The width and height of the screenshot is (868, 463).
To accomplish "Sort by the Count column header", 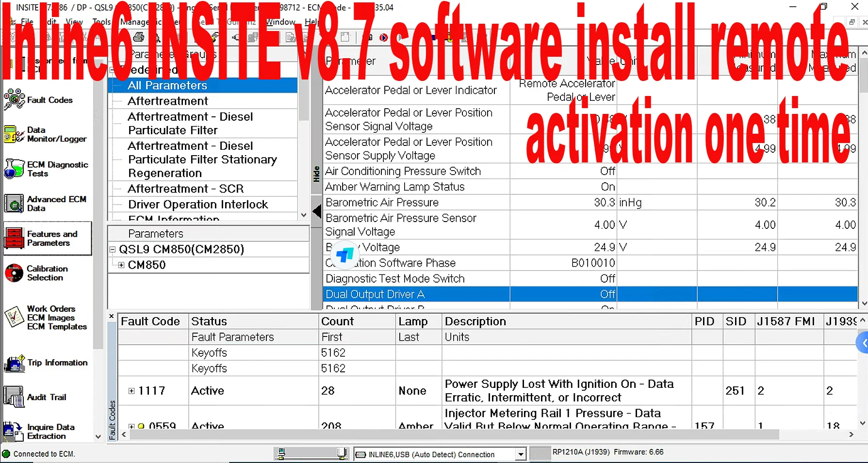I will [357, 321].
